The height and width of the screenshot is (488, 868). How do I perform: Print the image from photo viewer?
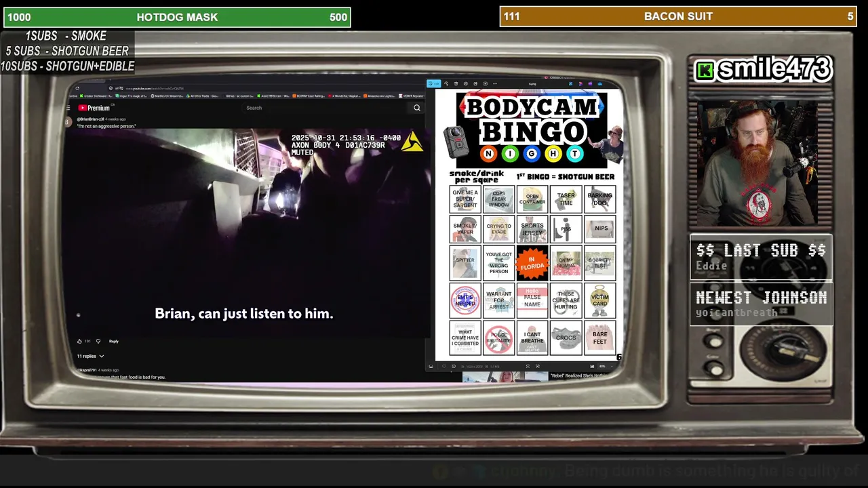pyautogui.click(x=465, y=83)
